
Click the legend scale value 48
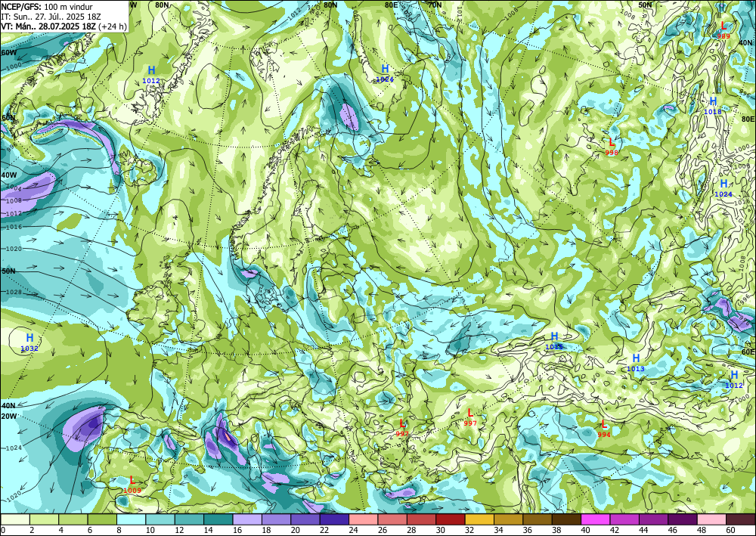tap(702, 531)
